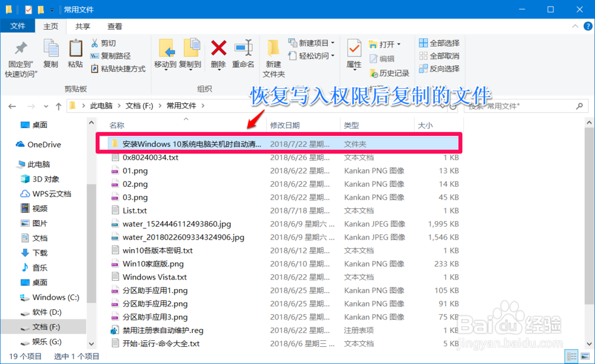
Task: Open 3D 对象 in navigation pane
Action: click(x=40, y=179)
